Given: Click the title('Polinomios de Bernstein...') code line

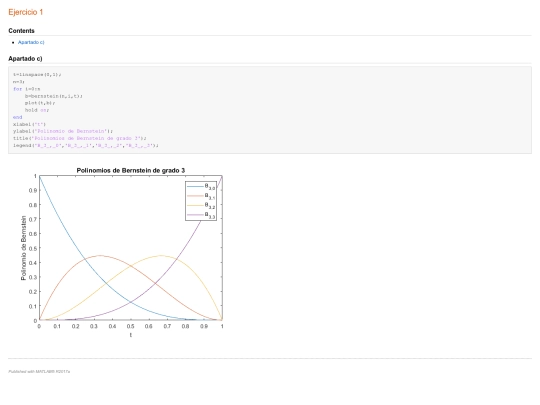Looking at the screenshot, I should click(80, 138).
